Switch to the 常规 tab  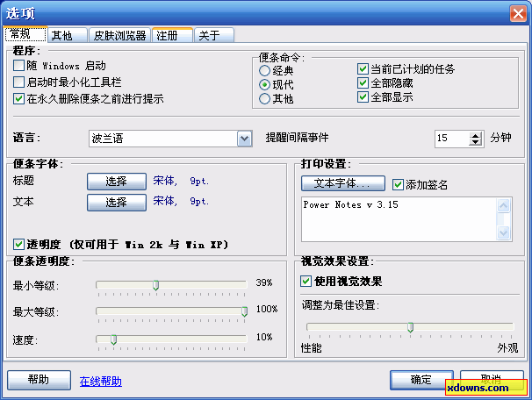(x=25, y=34)
